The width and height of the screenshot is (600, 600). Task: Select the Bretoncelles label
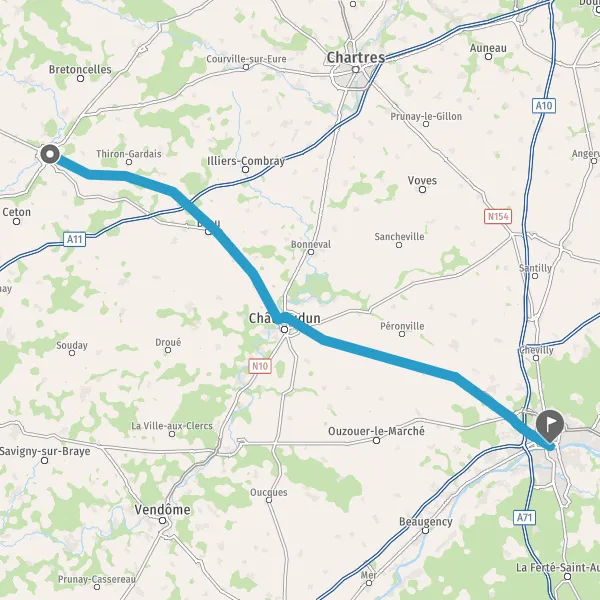pos(80,69)
